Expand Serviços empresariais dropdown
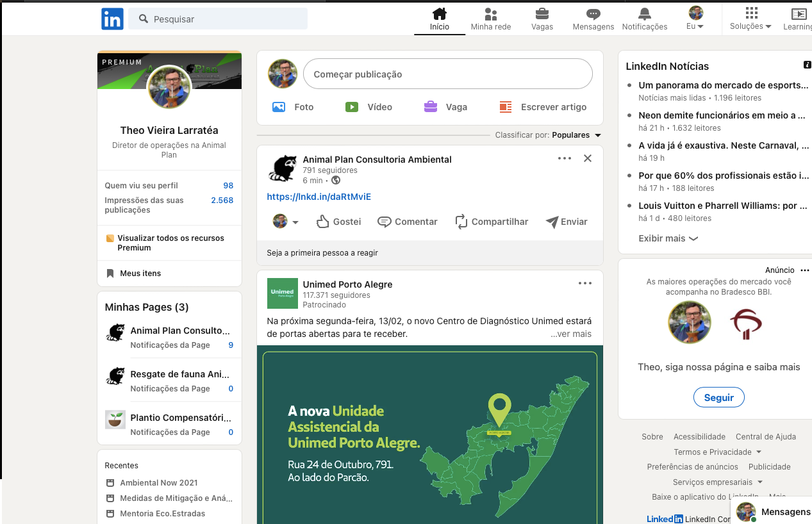The height and width of the screenshot is (524, 812). pyautogui.click(x=718, y=482)
